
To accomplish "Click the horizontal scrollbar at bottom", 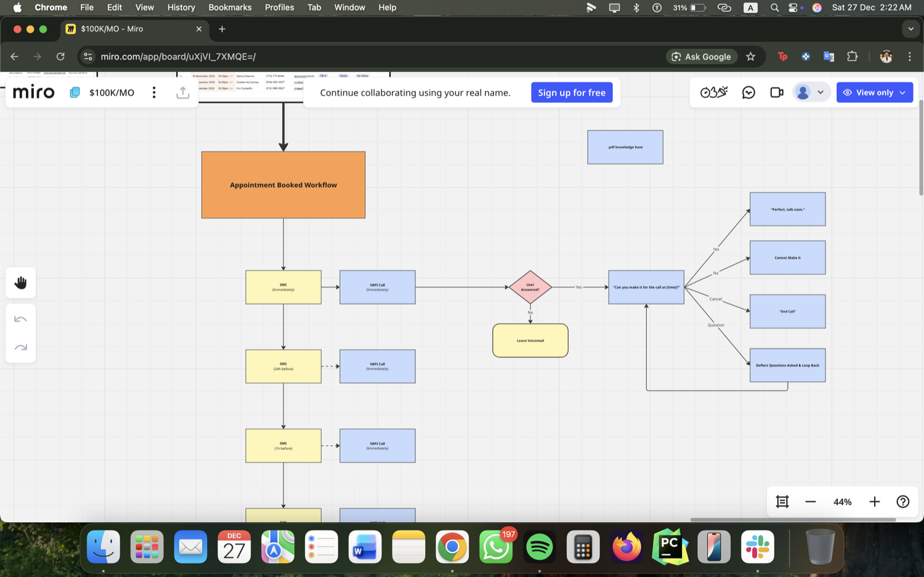I will (793, 520).
